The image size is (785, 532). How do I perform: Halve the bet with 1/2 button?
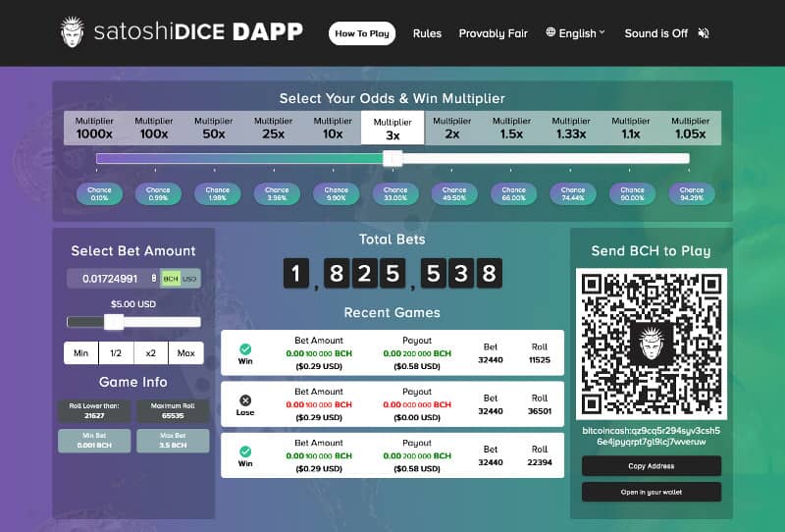116,352
